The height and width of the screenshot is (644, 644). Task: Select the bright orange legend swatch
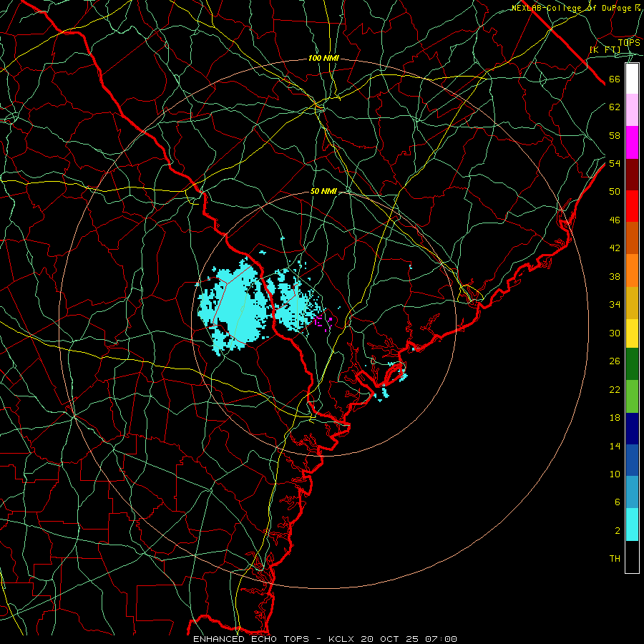(x=632, y=270)
